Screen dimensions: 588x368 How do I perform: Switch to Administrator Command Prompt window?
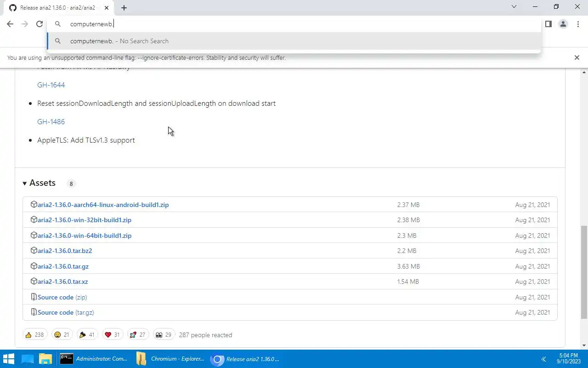click(x=94, y=359)
